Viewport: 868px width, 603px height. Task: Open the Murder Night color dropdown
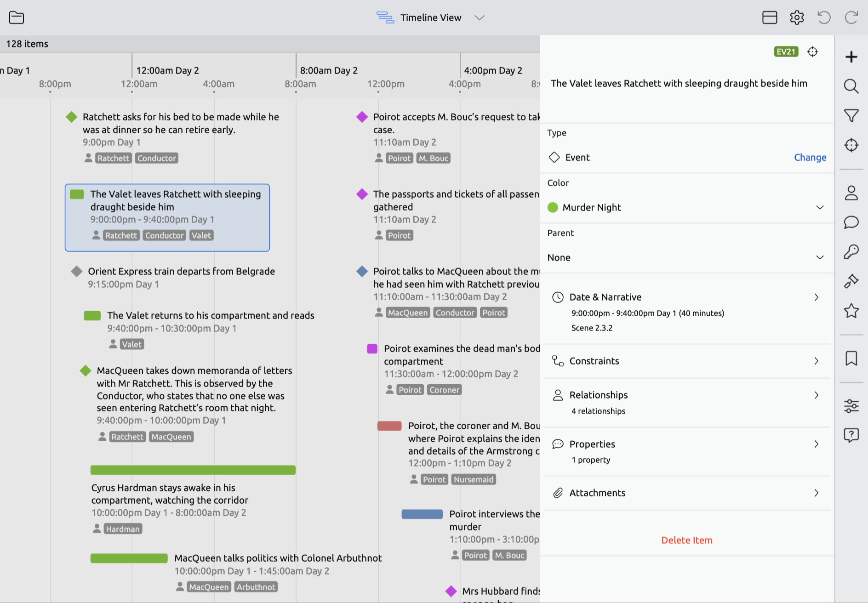coord(687,207)
